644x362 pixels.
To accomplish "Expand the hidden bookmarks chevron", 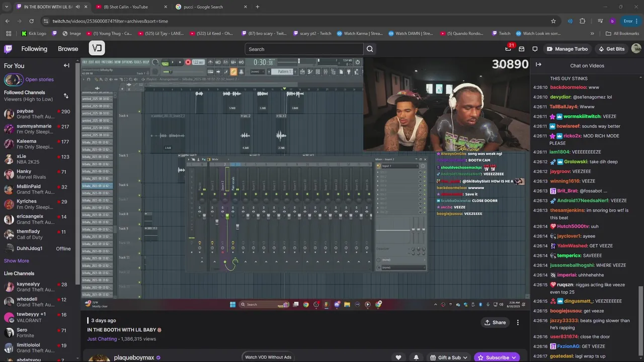I will (592, 34).
